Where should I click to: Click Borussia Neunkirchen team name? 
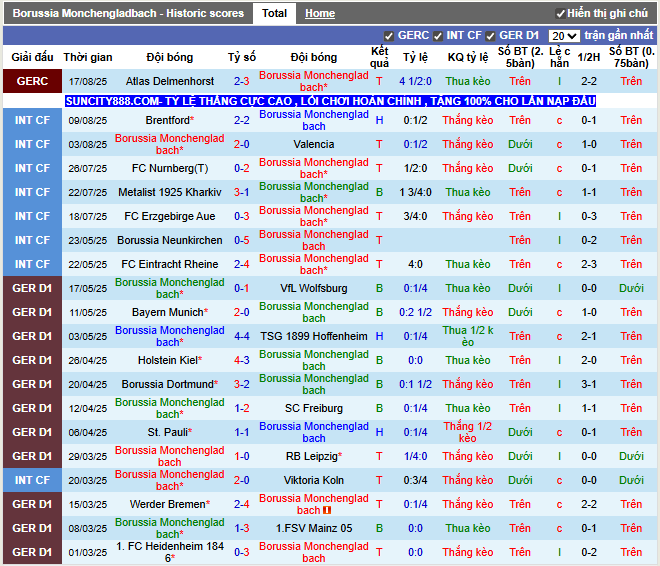click(170, 240)
